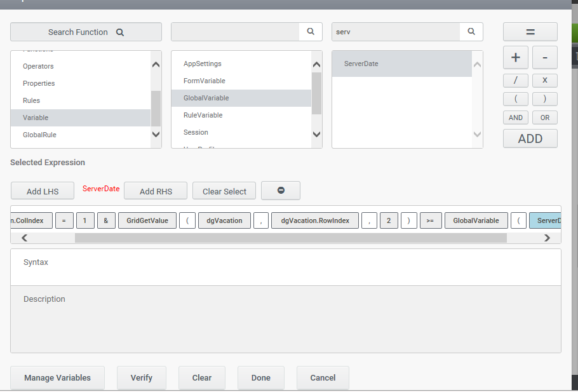
Task: Insert the minus operator
Action: [x=545, y=58]
